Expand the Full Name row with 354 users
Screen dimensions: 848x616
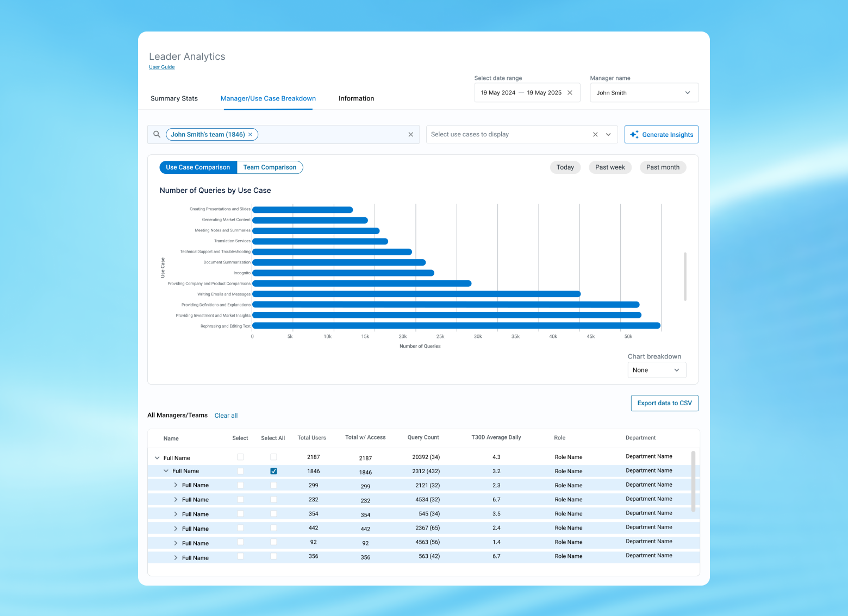coord(176,514)
